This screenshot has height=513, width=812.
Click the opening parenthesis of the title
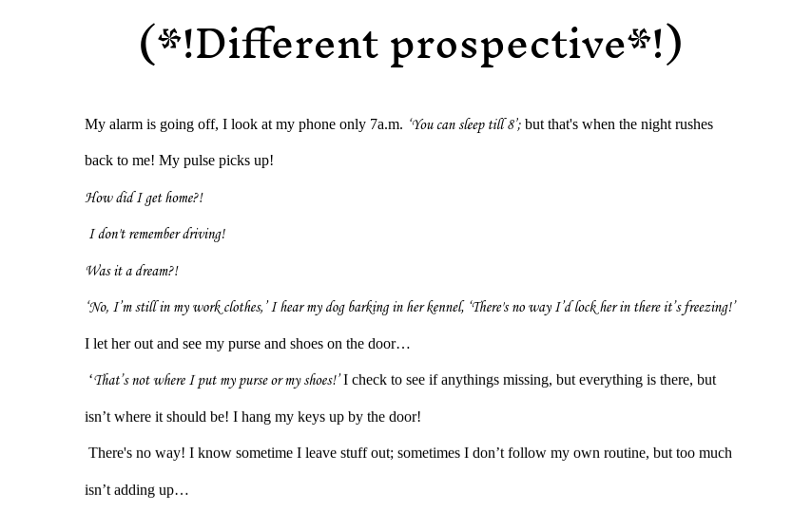[147, 45]
